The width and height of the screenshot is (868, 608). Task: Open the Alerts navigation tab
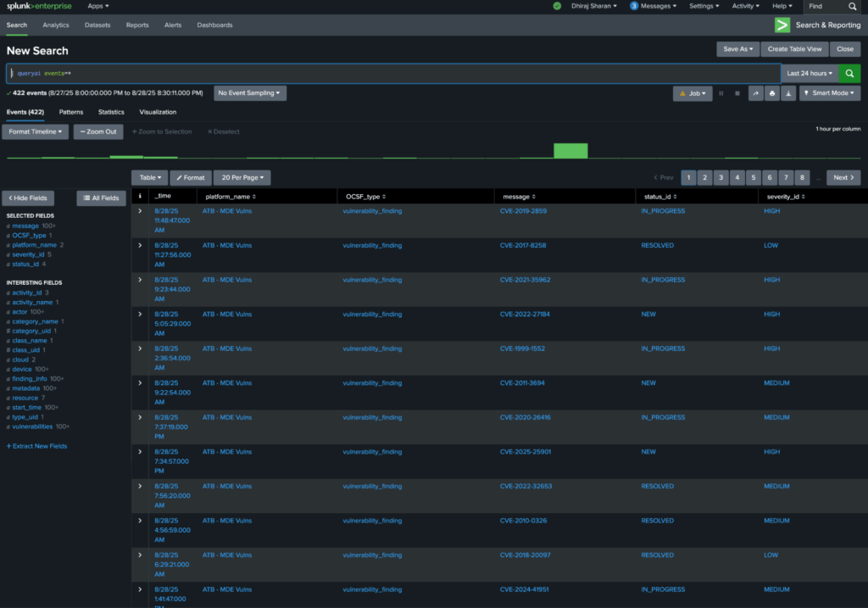(173, 25)
